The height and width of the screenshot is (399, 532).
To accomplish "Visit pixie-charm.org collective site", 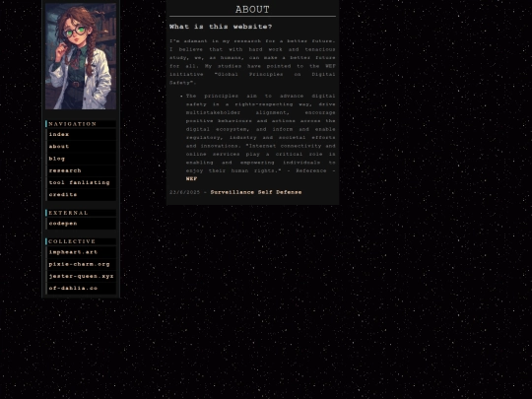I will pos(81,264).
